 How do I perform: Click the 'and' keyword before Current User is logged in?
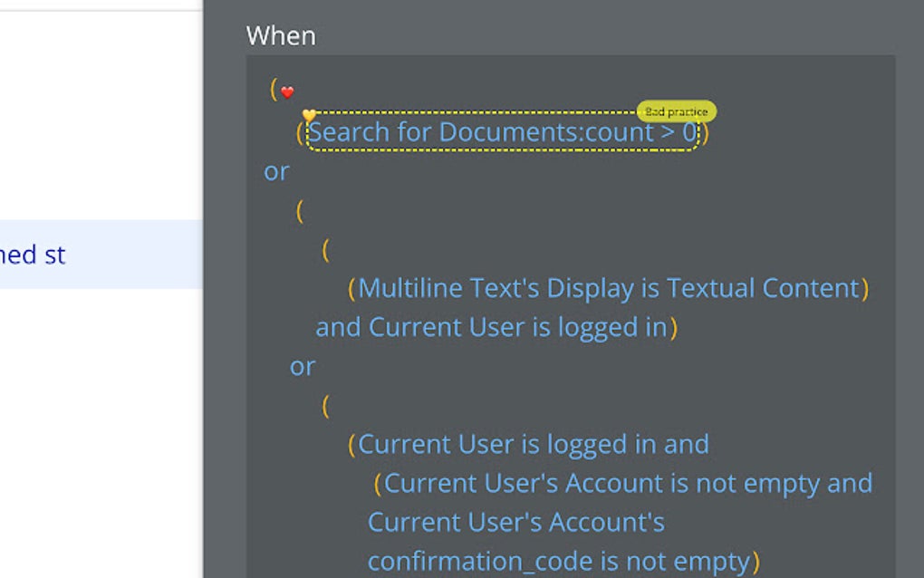(337, 327)
